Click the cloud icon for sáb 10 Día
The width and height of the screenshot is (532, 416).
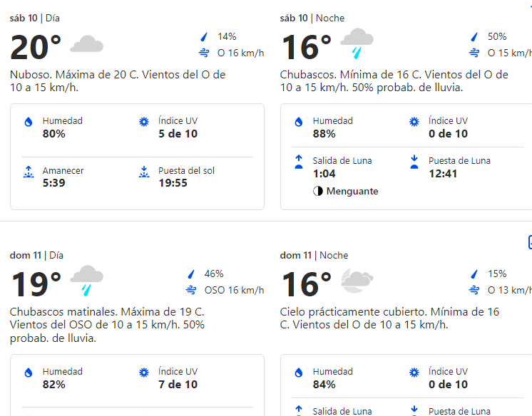(86, 44)
